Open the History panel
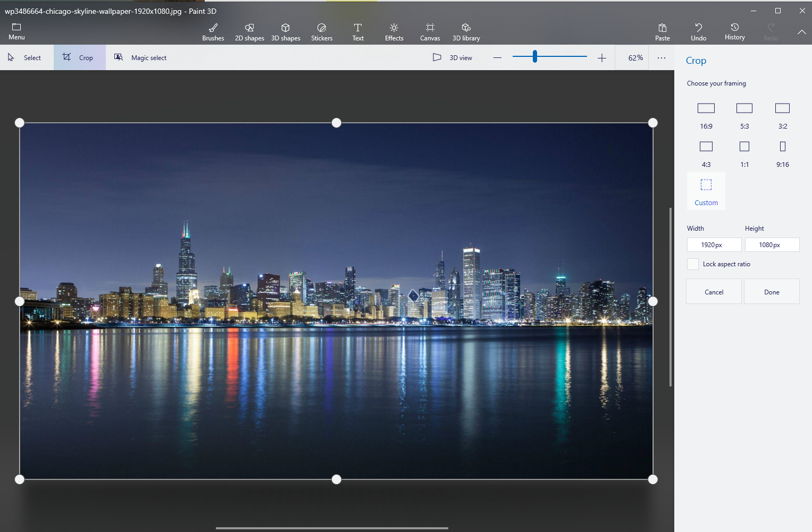 (x=735, y=31)
